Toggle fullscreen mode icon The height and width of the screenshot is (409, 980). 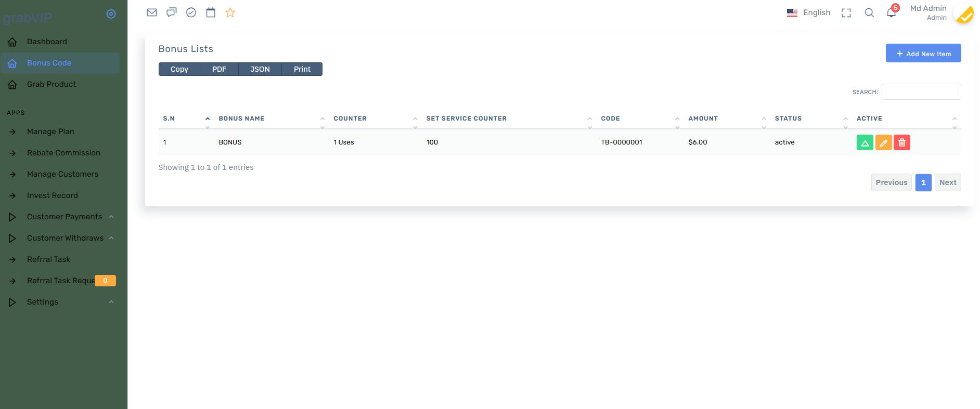click(x=846, y=13)
